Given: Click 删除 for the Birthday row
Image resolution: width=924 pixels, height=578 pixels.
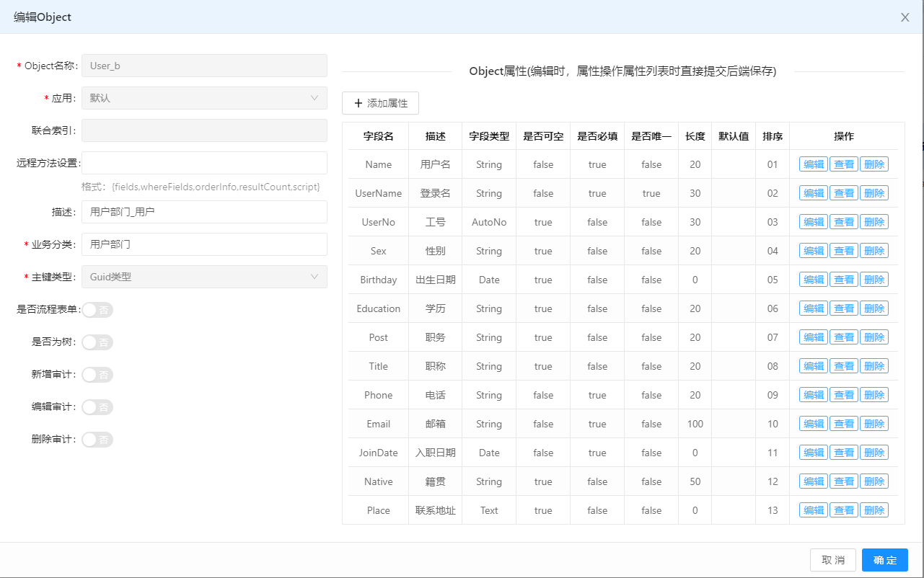Looking at the screenshot, I should (x=874, y=280).
